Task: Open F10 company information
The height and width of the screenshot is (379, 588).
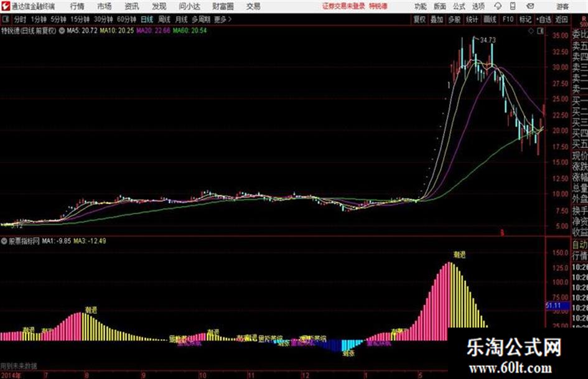Action: (x=508, y=19)
